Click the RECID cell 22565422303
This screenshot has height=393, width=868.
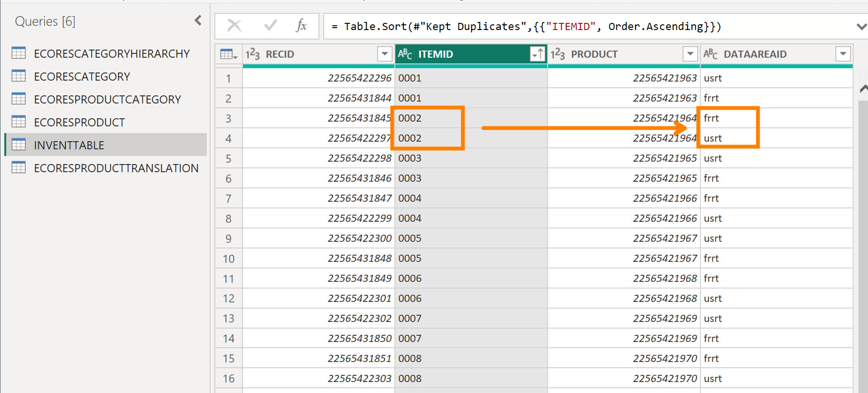point(319,379)
